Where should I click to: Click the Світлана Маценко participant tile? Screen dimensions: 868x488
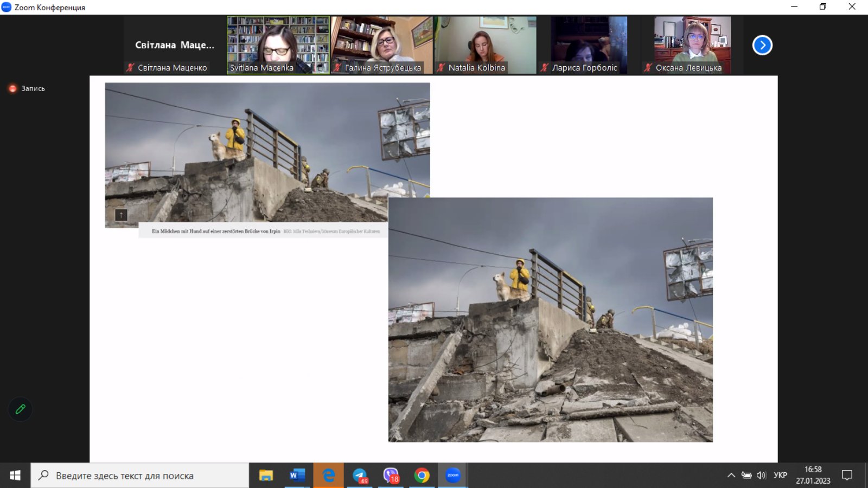pos(174,45)
